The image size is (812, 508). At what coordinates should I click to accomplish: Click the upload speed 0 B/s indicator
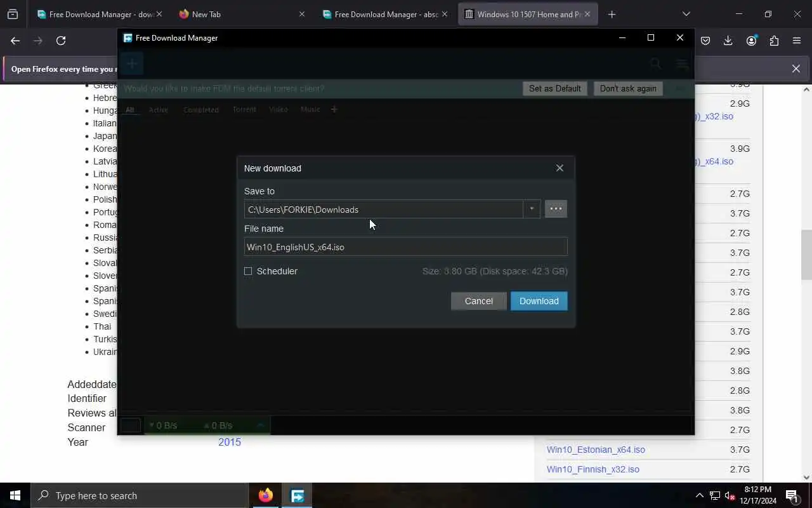pos(218,425)
